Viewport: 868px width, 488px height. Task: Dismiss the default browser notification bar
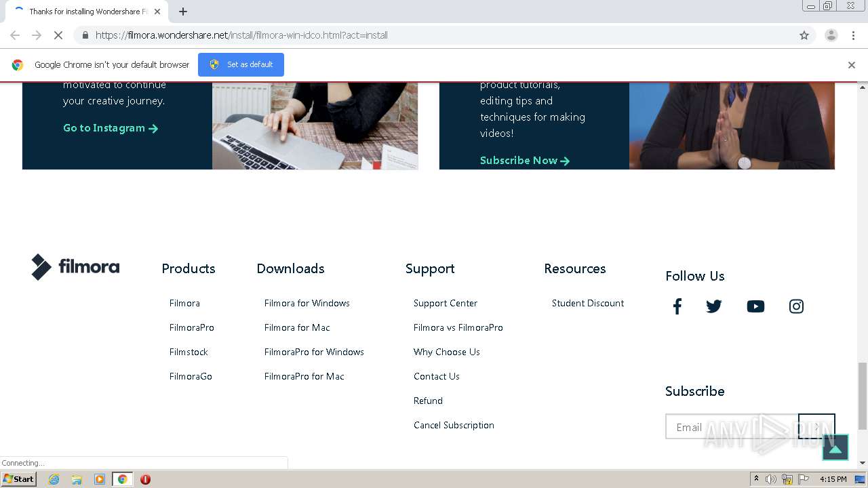coord(852,65)
